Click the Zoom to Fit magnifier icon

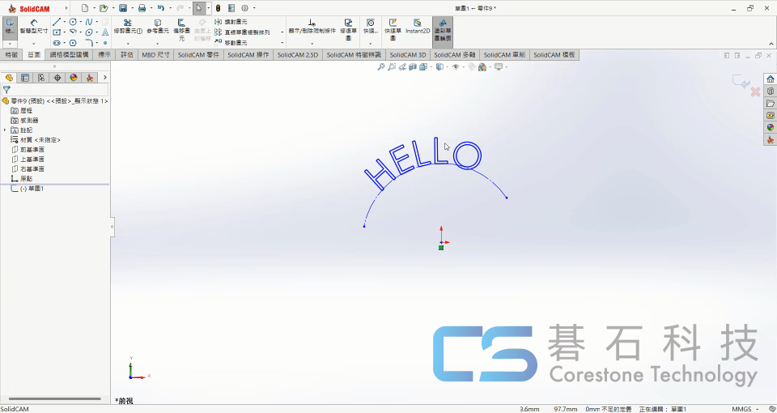pos(381,67)
